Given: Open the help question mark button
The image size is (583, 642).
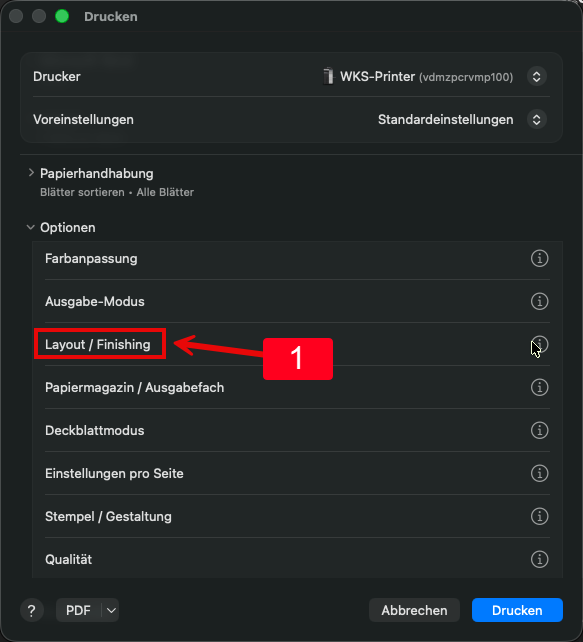Looking at the screenshot, I should 32,610.
